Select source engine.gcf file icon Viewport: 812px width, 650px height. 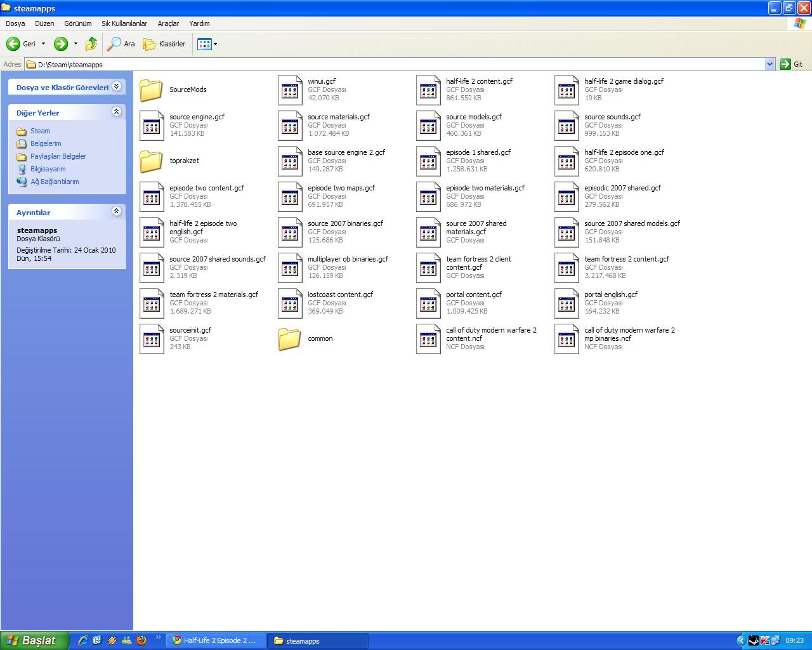click(x=152, y=126)
